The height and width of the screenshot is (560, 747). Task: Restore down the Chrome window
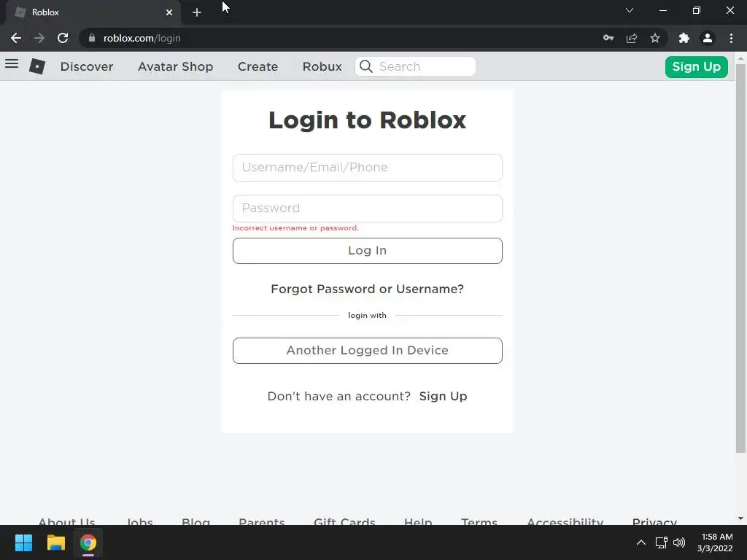(x=697, y=10)
